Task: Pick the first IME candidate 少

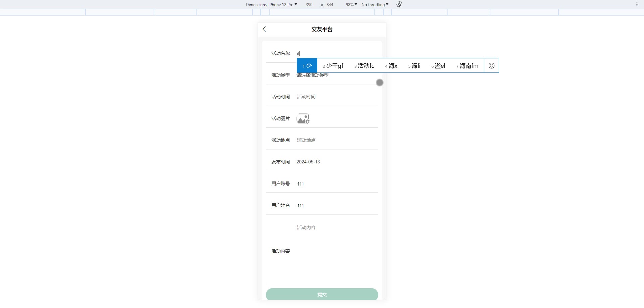Action: point(307,66)
